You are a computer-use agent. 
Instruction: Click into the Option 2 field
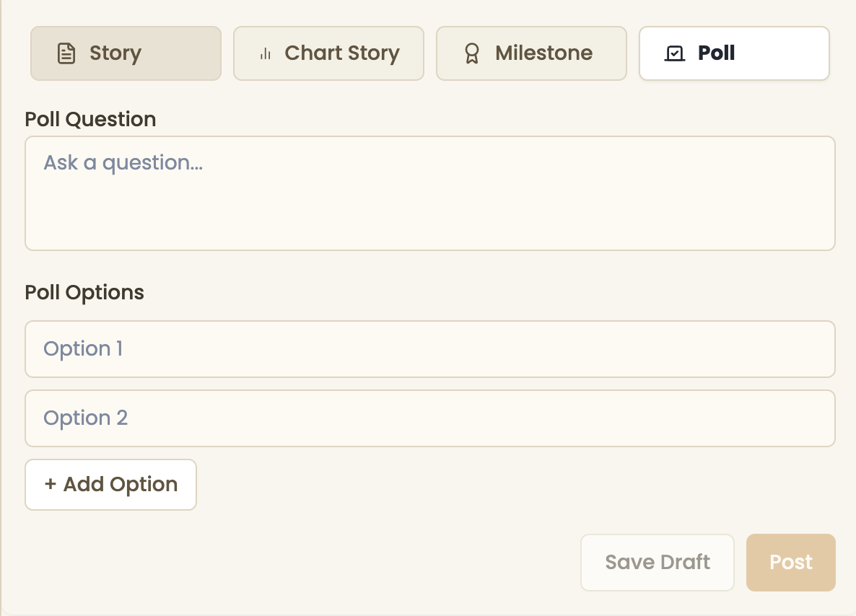[429, 418]
